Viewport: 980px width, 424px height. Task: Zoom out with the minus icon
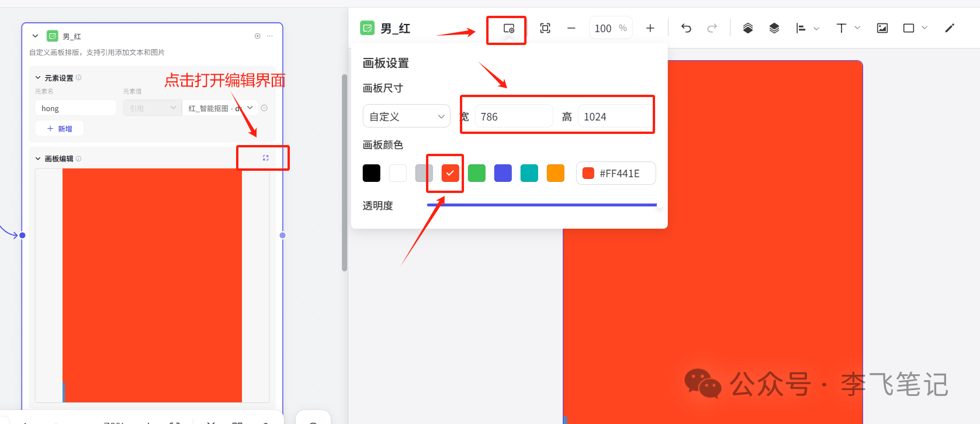tap(572, 28)
